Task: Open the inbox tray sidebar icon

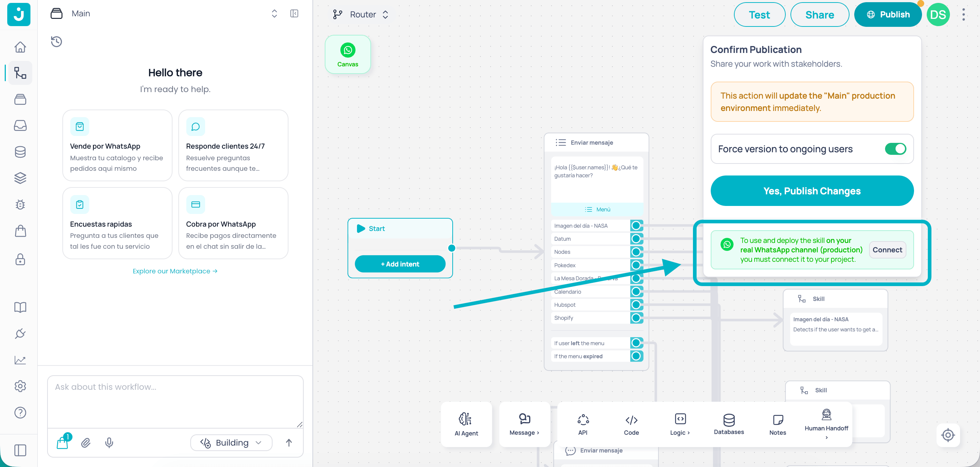Action: point(20,125)
